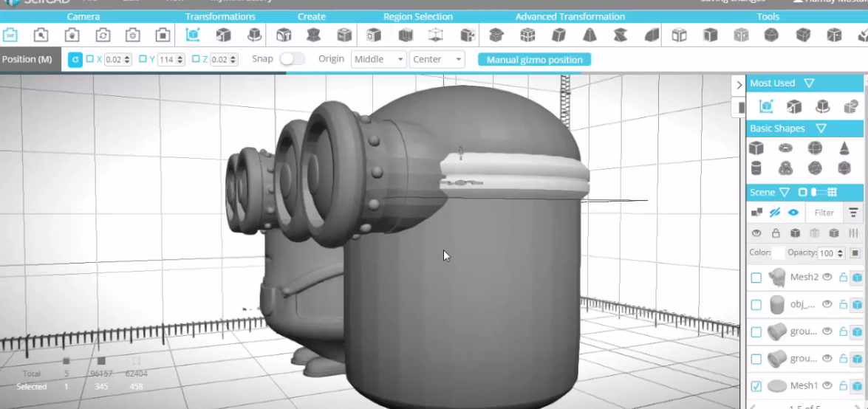The width and height of the screenshot is (868, 409).
Task: Open the anvil-shaped generator icon in Create
Action: [x=314, y=35]
